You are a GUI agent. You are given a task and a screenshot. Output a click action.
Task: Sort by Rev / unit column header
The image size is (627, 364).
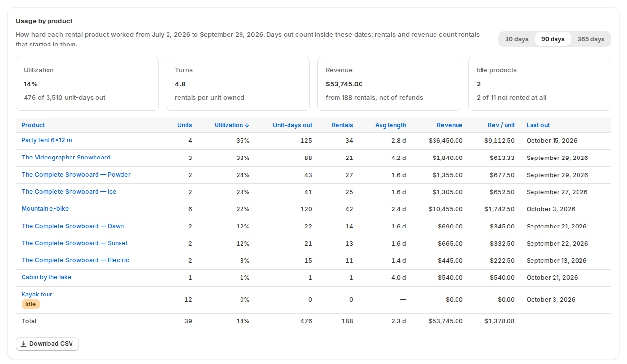(501, 125)
